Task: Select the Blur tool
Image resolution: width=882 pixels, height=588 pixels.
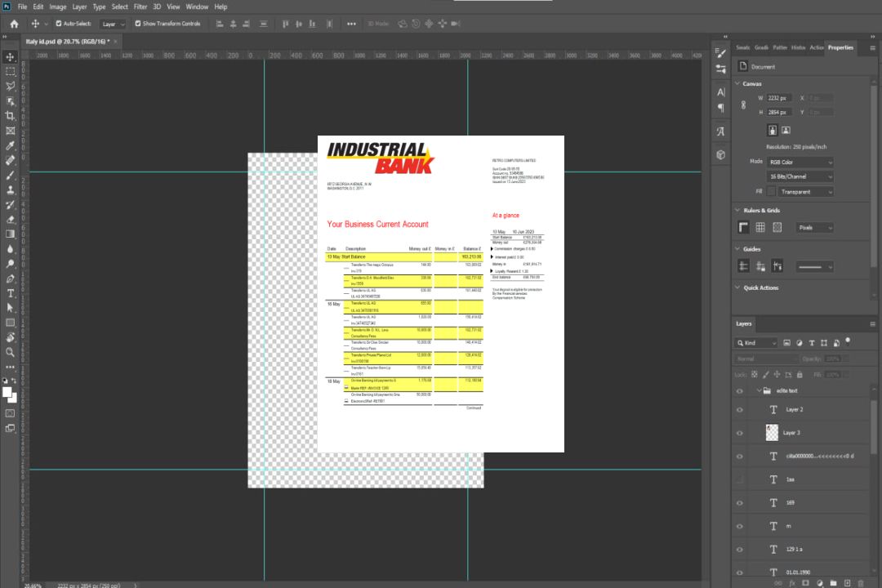Action: (x=10, y=249)
